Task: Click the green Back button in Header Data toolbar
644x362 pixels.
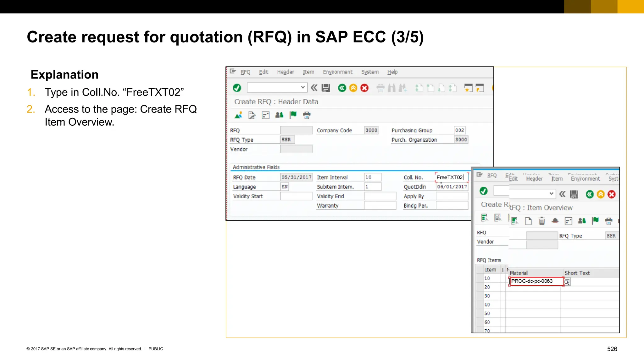Action: pyautogui.click(x=342, y=88)
